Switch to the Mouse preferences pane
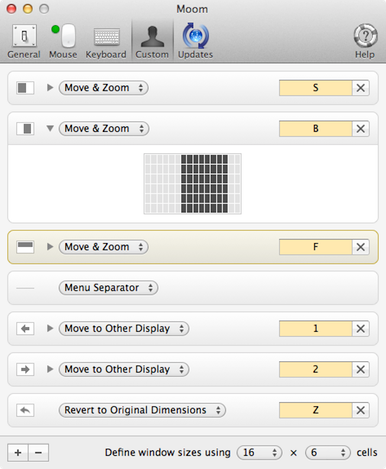 (x=63, y=41)
